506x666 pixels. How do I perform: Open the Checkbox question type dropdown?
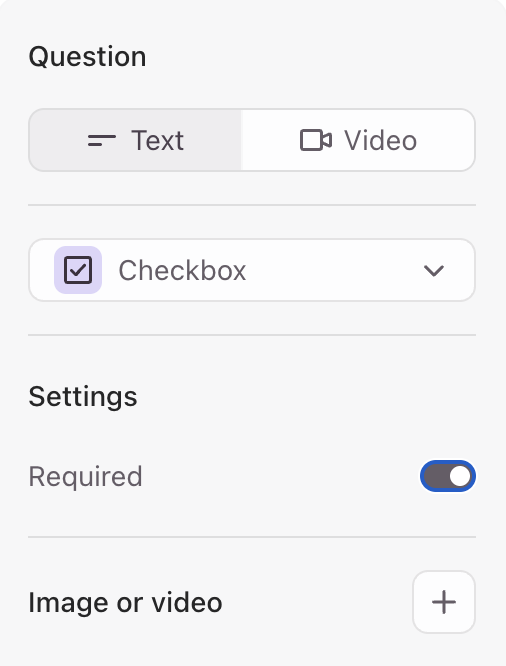click(252, 270)
